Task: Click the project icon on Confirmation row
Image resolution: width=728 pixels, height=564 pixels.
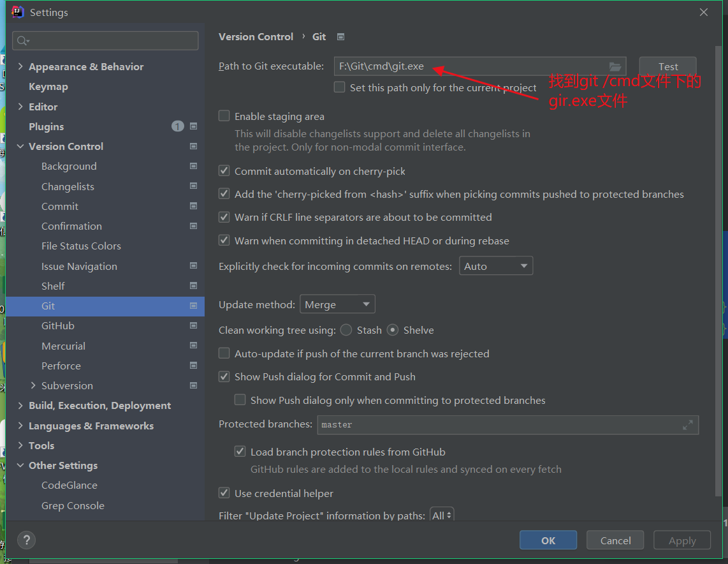Action: pyautogui.click(x=194, y=226)
